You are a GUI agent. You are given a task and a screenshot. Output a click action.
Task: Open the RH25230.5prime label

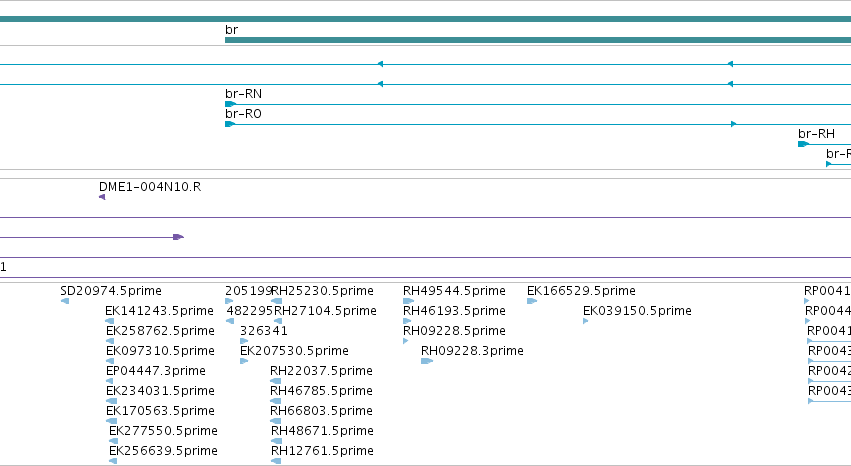[x=322, y=291]
